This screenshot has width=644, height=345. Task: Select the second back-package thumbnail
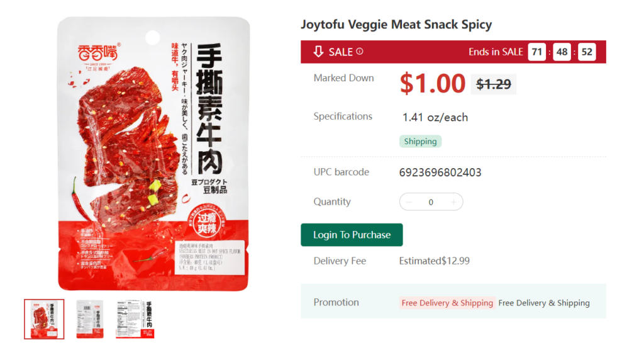89,319
